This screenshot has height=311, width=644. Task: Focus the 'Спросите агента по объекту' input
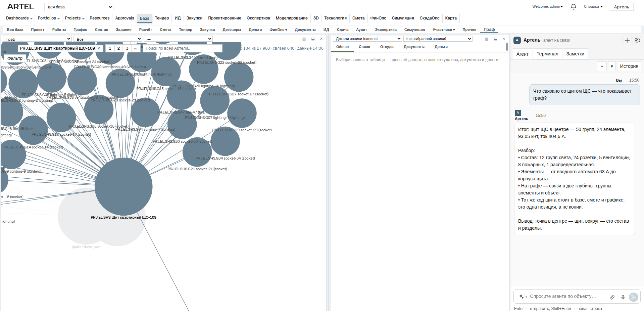coord(567,297)
